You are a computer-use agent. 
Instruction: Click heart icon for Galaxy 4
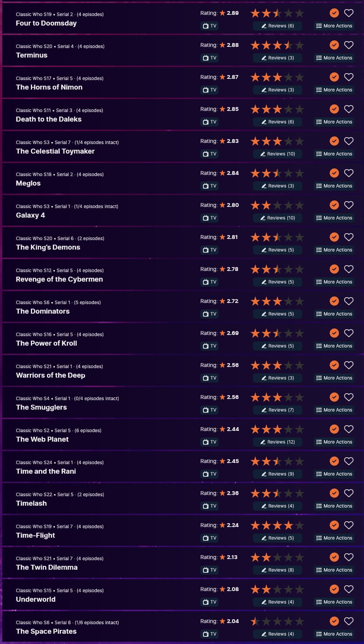pyautogui.click(x=349, y=205)
